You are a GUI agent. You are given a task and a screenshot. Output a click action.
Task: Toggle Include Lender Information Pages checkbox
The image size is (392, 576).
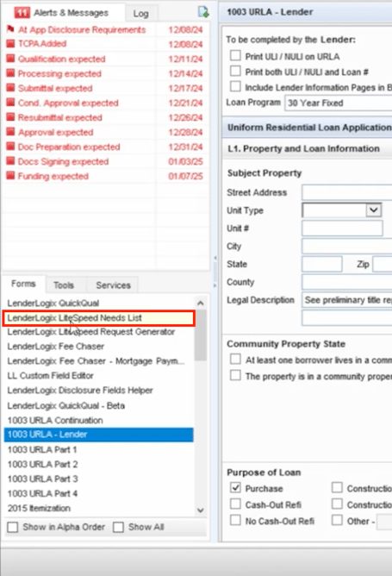click(235, 86)
